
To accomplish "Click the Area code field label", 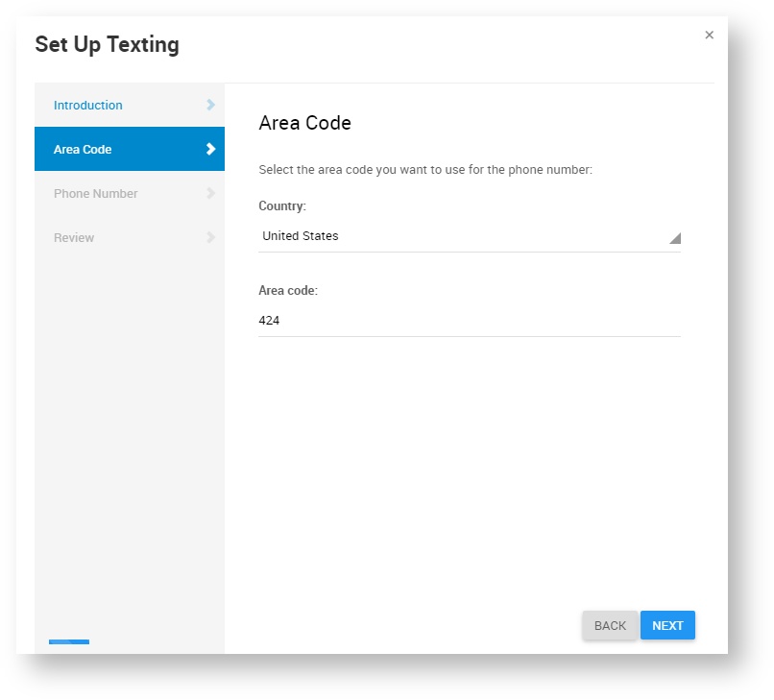I will tap(288, 290).
